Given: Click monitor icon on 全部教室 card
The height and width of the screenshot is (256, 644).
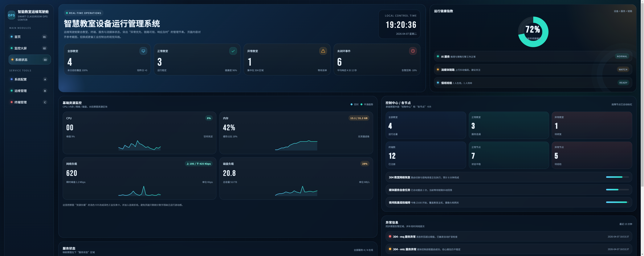Looking at the screenshot, I should click(143, 51).
